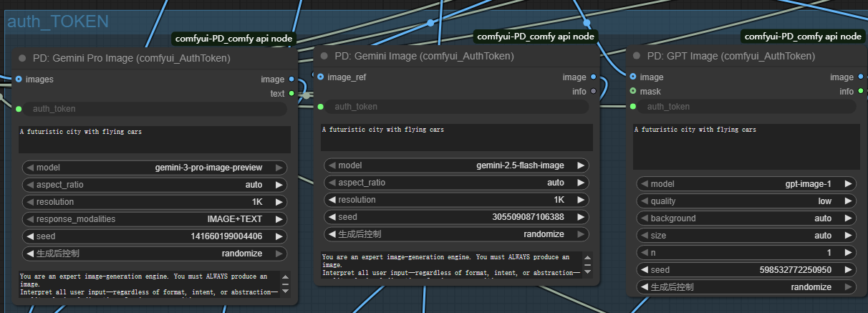Viewport: 868px width, 313px height.
Task: Open the quality dropdown set to low
Action: click(x=747, y=201)
